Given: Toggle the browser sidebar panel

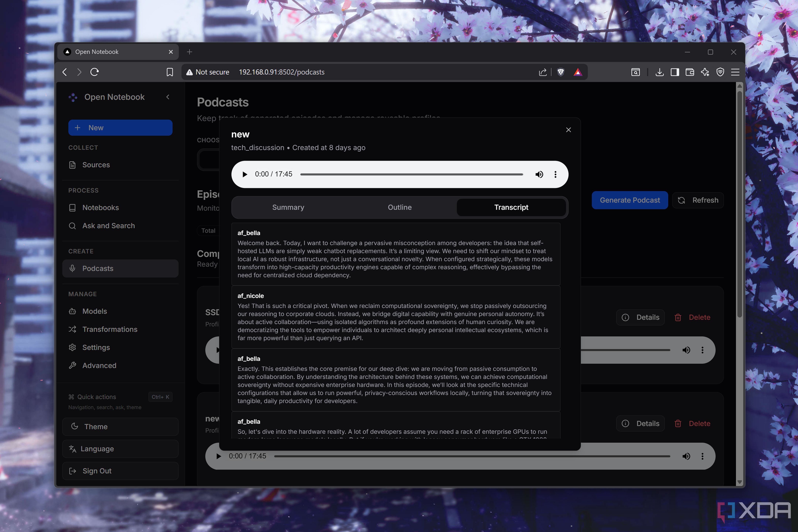Looking at the screenshot, I should [675, 72].
